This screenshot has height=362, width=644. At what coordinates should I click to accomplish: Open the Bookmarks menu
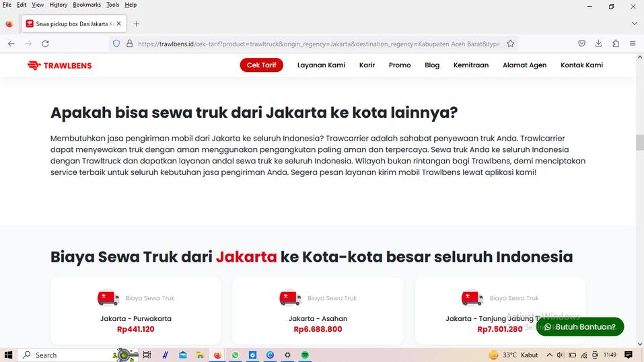87,5
